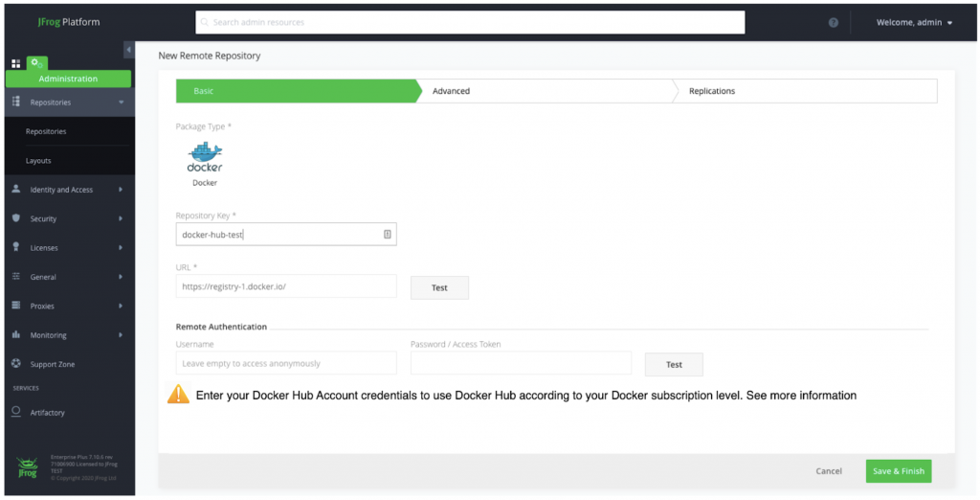The width and height of the screenshot is (980, 500).
Task: Click the warning triangle icon
Action: [x=178, y=395]
